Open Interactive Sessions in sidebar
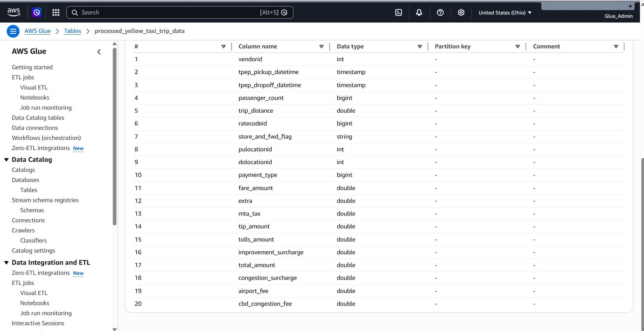 coord(38,323)
